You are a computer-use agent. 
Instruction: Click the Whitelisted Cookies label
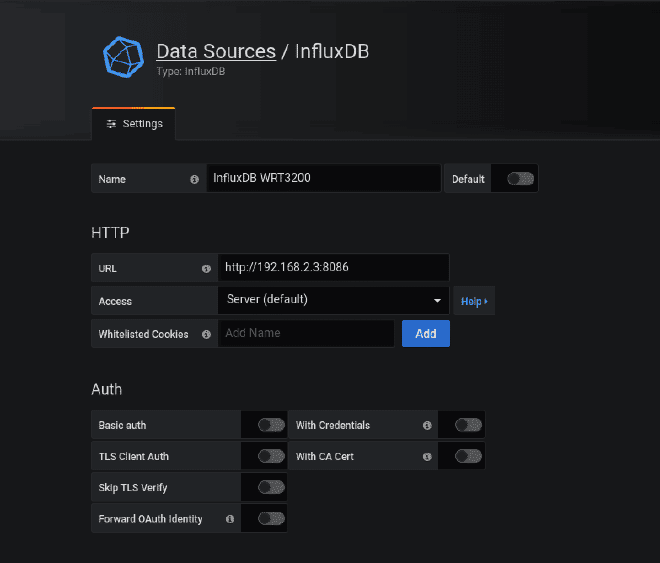144,334
